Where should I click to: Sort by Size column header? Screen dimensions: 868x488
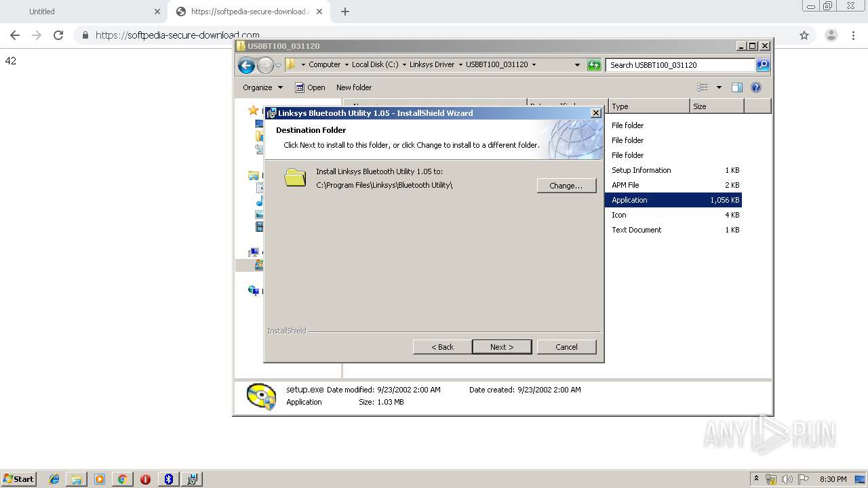click(x=717, y=106)
